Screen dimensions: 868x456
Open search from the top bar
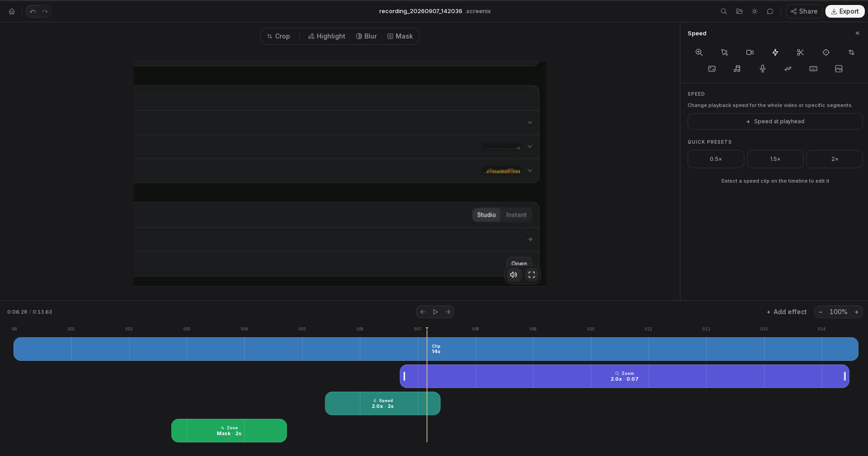pos(724,11)
